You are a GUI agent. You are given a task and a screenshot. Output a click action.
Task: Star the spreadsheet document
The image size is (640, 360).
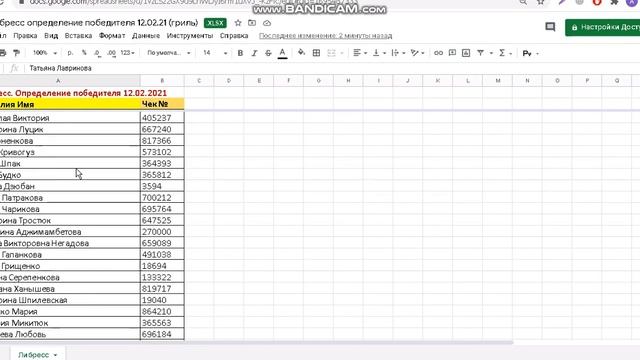click(238, 23)
